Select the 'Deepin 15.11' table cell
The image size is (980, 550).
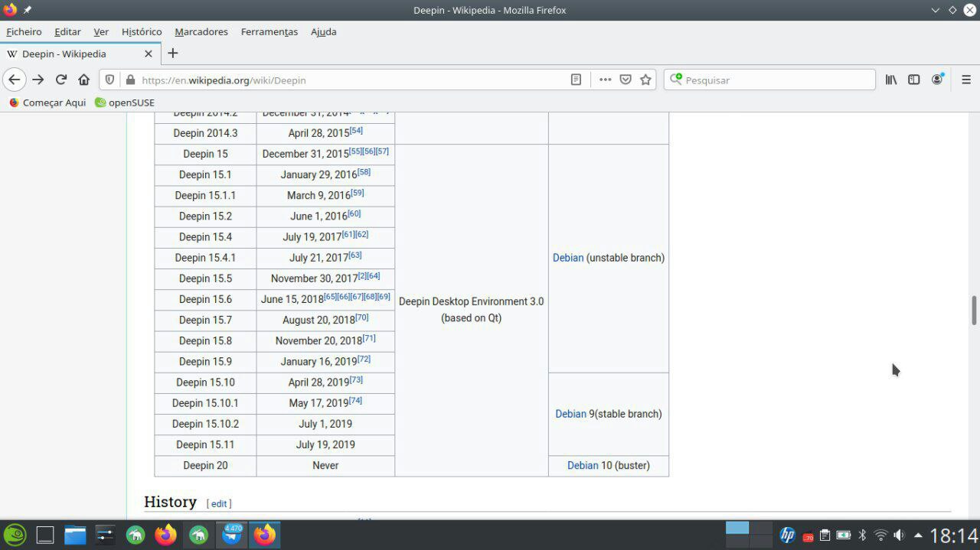(x=205, y=444)
